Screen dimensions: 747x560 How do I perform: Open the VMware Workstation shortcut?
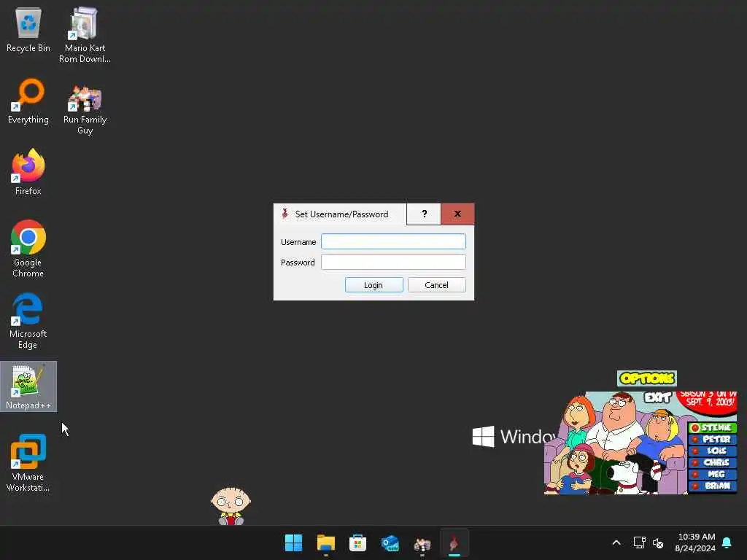[28, 463]
